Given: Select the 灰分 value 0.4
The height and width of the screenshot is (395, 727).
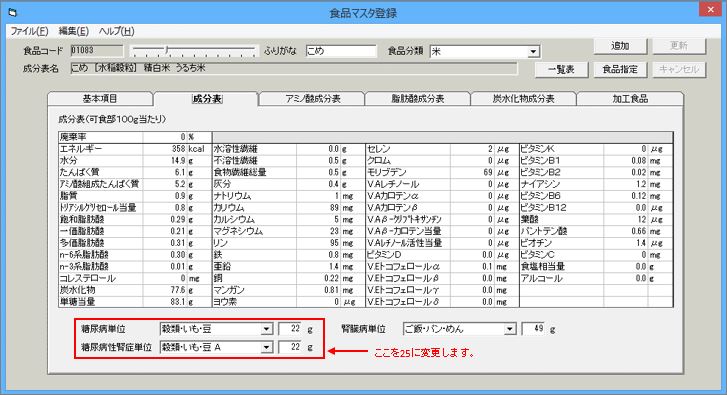Looking at the screenshot, I should 318,184.
